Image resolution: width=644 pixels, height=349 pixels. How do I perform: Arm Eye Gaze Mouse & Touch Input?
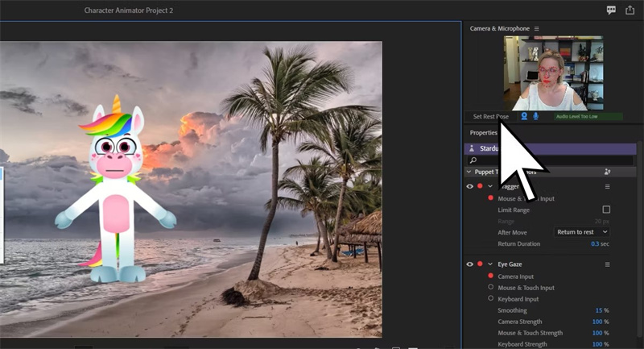[491, 287]
